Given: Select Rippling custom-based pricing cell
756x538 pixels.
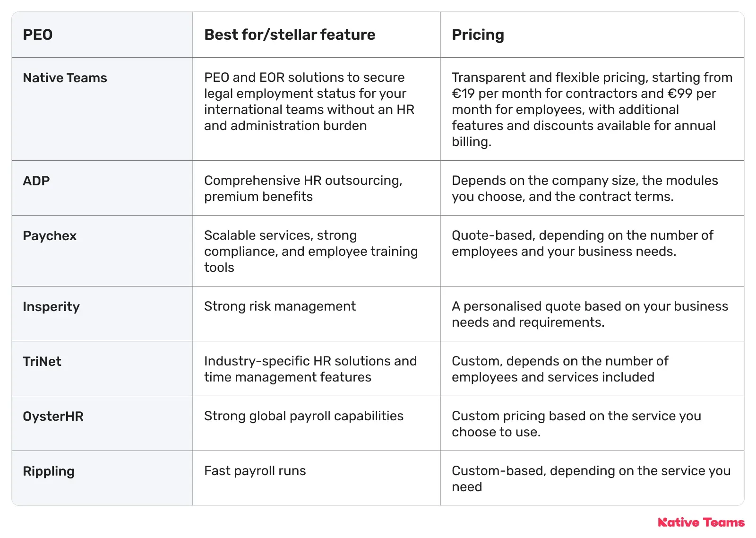Looking at the screenshot, I should tap(591, 478).
